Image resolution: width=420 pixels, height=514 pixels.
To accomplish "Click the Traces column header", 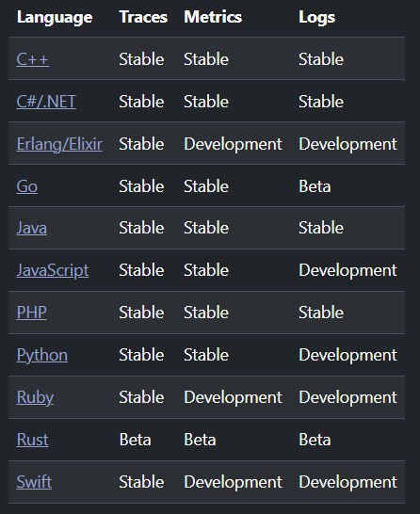I will click(143, 17).
